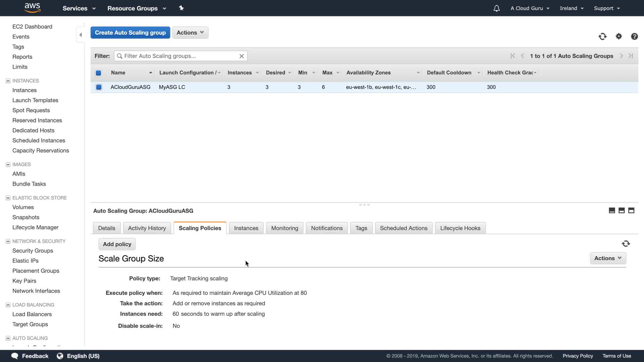This screenshot has height=362, width=644.
Task: Click the notifications bell icon
Action: pos(496,8)
